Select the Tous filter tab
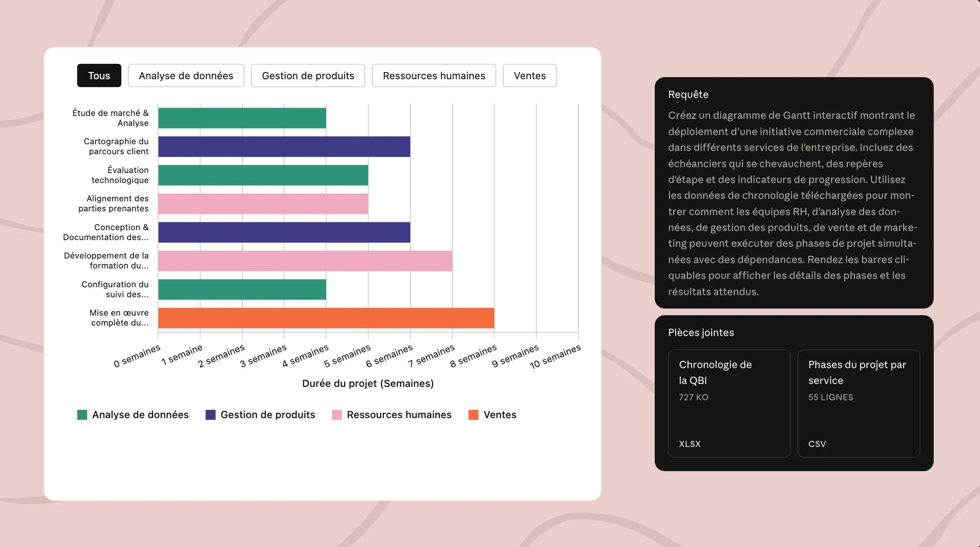The image size is (980, 547). [x=99, y=75]
